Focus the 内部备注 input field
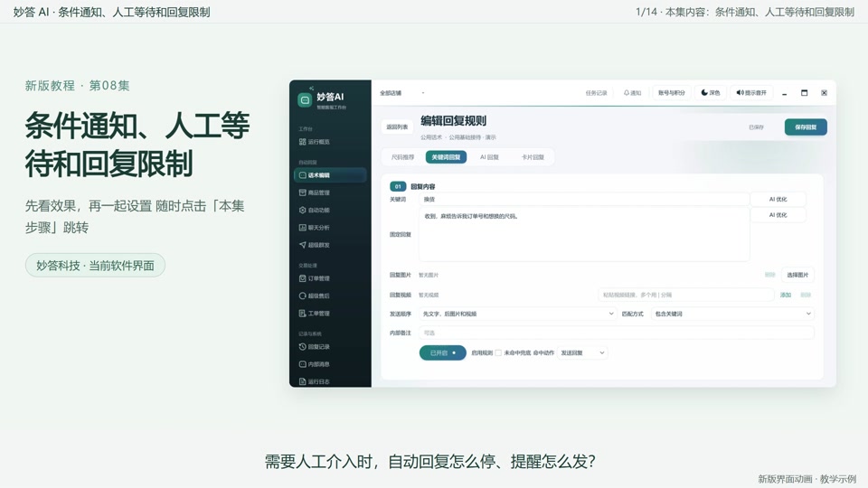The width and height of the screenshot is (868, 488). 616,333
